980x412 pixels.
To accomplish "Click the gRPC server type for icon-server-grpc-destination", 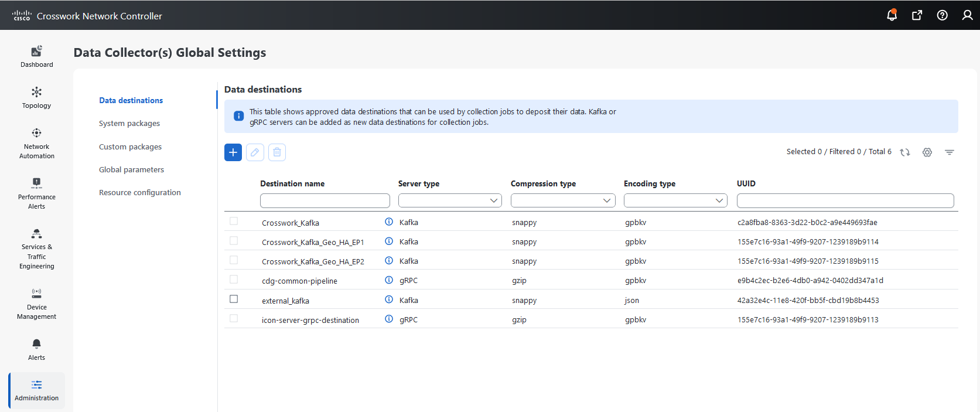I will 408,319.
